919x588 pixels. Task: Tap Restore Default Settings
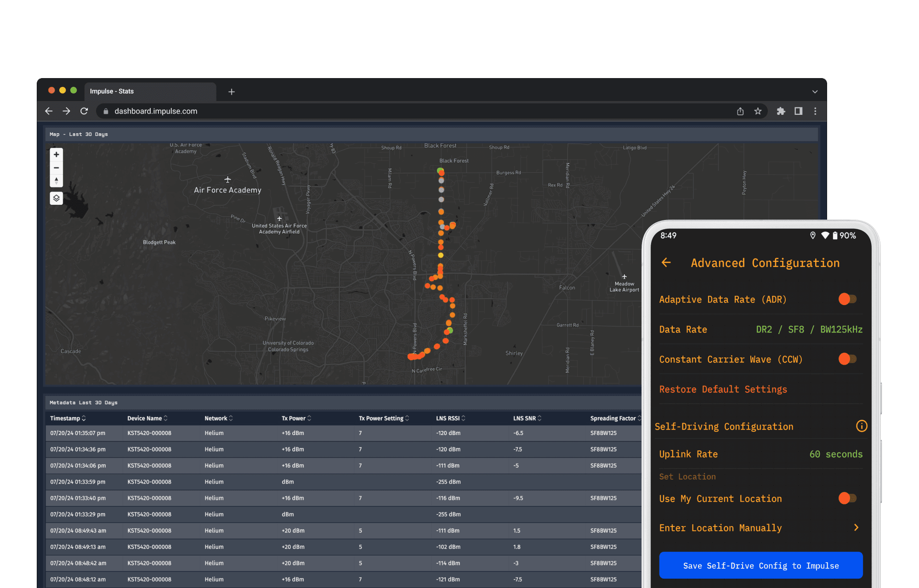click(723, 389)
